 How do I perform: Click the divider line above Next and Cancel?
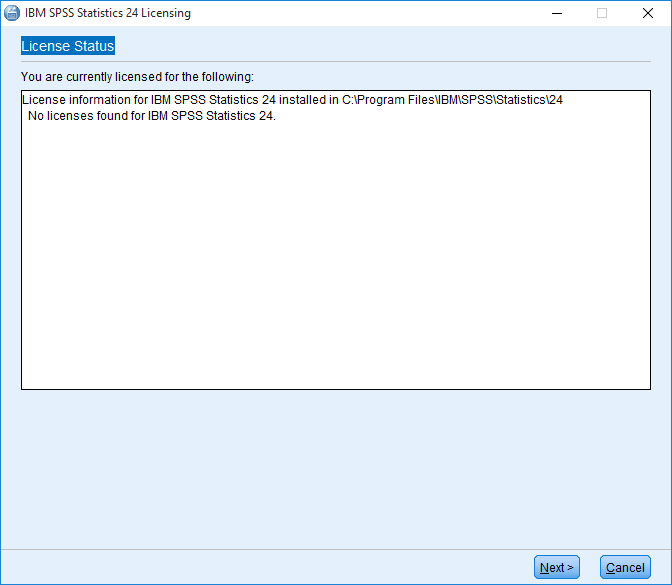click(x=336, y=549)
